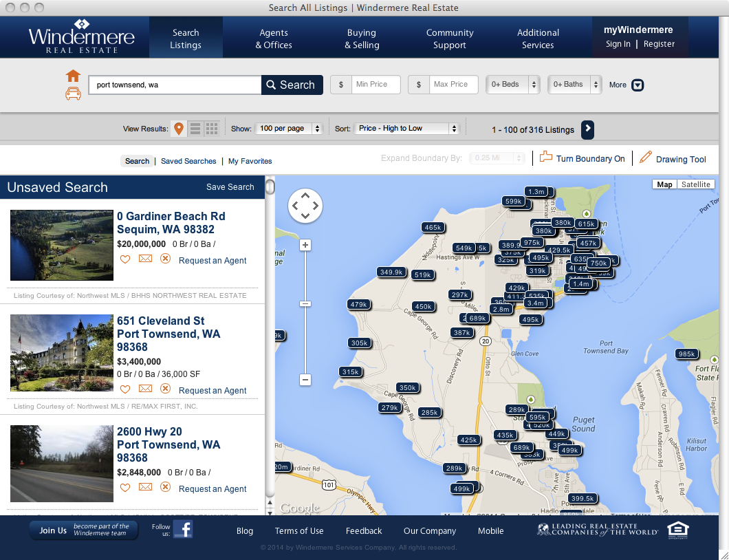Switch to list view results icon
Viewport: 729px width, 560px height.
click(x=196, y=129)
